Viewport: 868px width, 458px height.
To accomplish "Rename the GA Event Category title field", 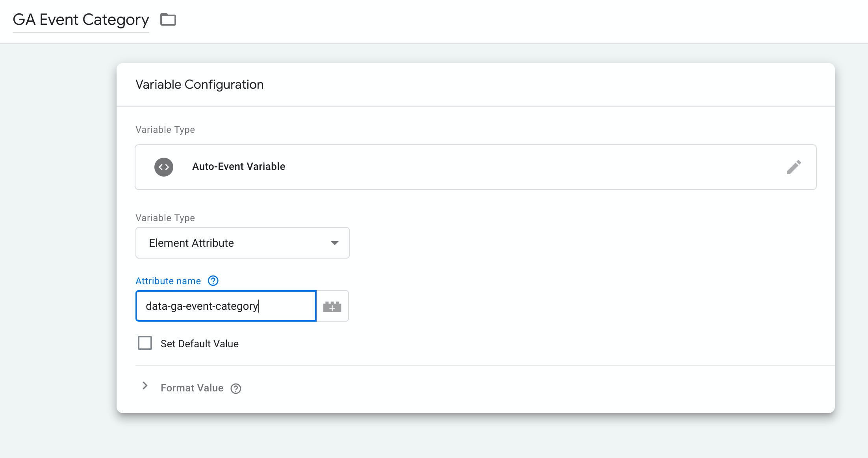I will click(81, 20).
